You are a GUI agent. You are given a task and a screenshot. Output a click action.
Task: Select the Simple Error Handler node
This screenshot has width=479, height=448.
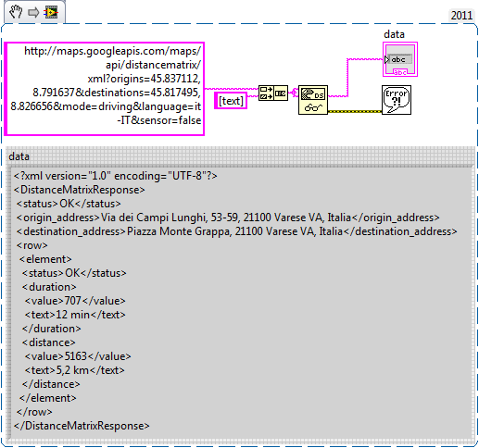pyautogui.click(x=397, y=100)
